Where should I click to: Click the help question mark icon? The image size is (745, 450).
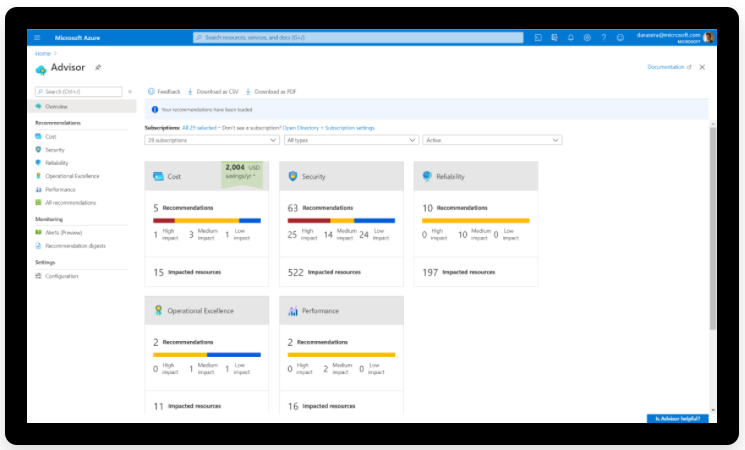[x=603, y=37]
